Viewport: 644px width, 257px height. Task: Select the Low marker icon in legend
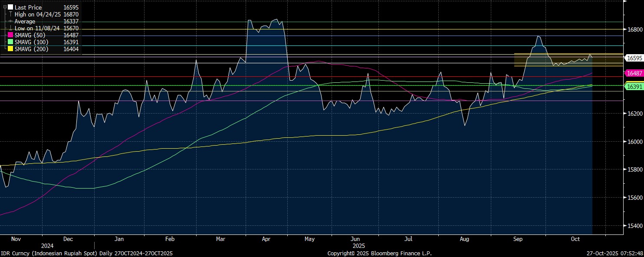coord(10,28)
